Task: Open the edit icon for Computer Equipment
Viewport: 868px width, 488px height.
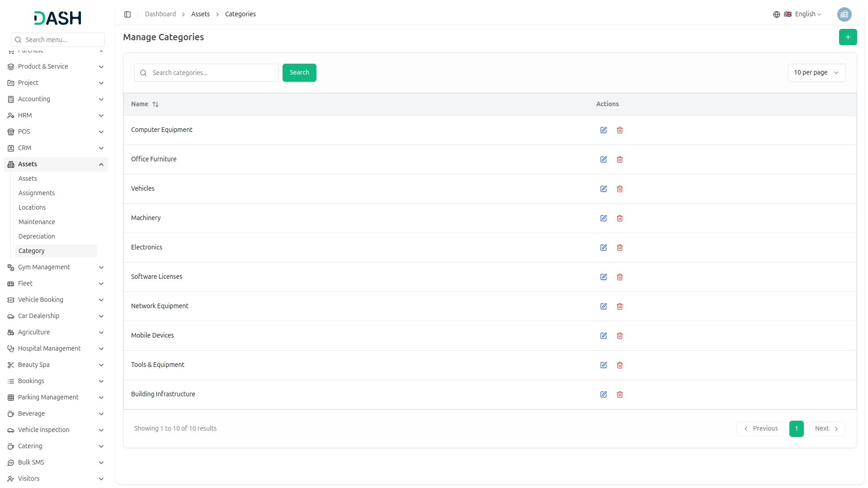Action: click(x=604, y=130)
